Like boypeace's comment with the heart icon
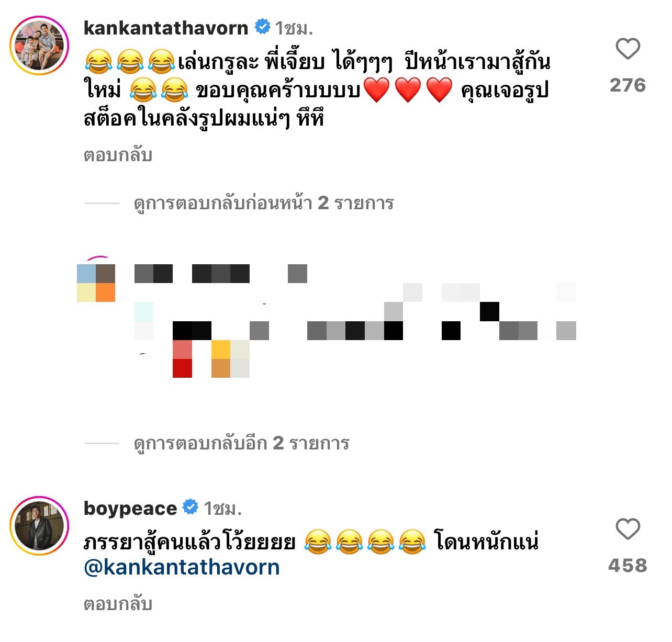Viewport: 672px width, 642px height. coord(628,529)
